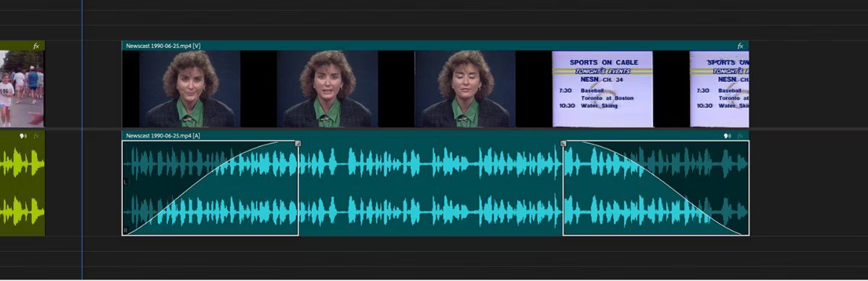The image size is (868, 281).
Task: Select the fade-out transition curve area
Action: (x=656, y=188)
